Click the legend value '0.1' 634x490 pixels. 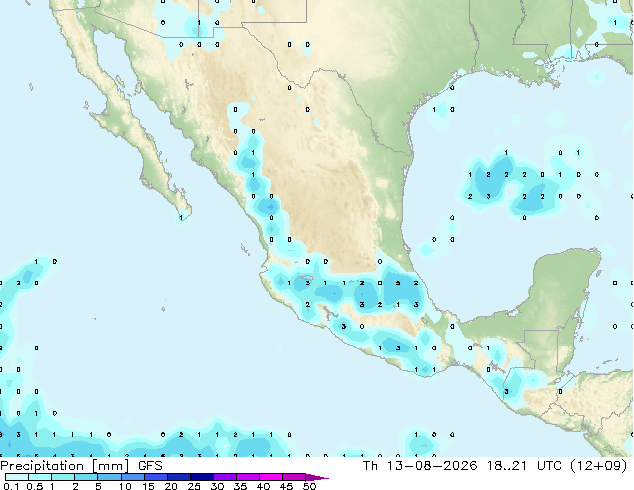point(11,486)
